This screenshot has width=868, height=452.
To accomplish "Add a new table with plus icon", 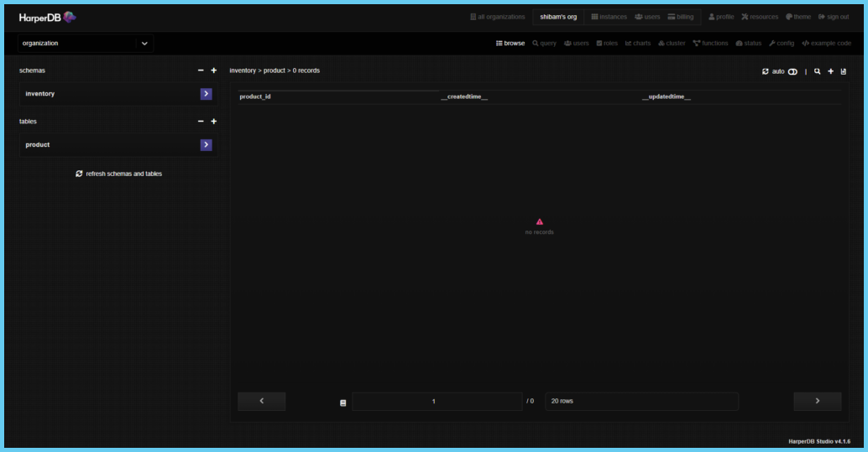I will 214,122.
